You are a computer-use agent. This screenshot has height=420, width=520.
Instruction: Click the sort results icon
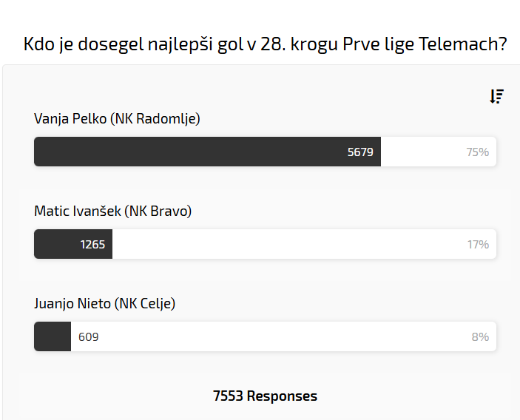point(496,96)
